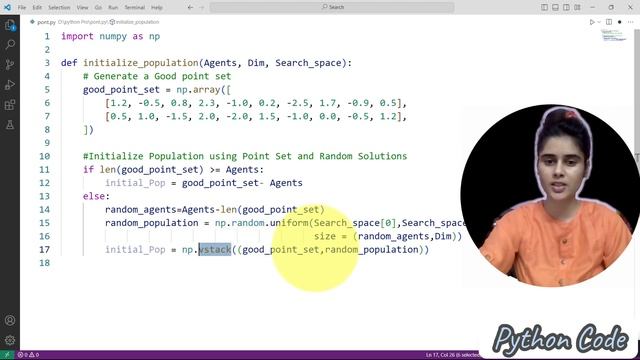Open the File menu

[x=22, y=7]
